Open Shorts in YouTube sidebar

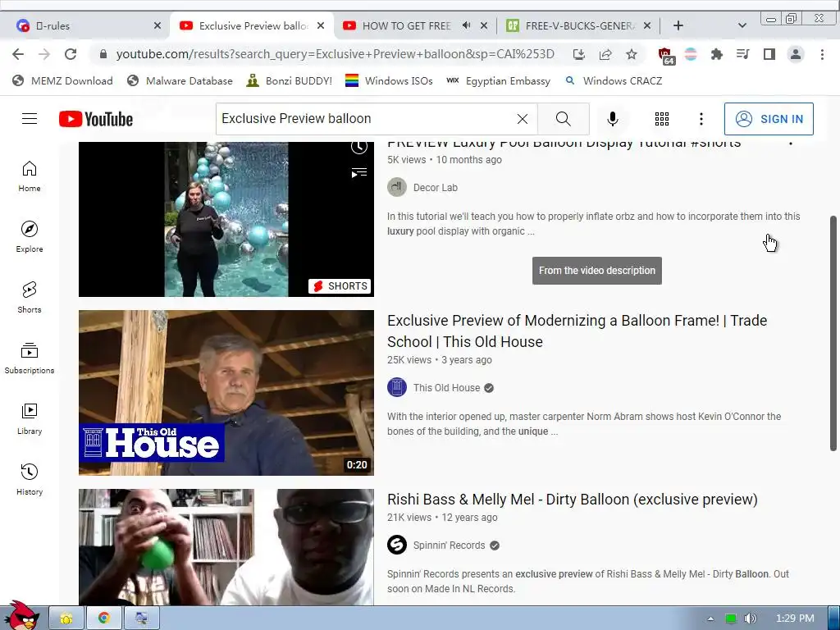(x=30, y=297)
